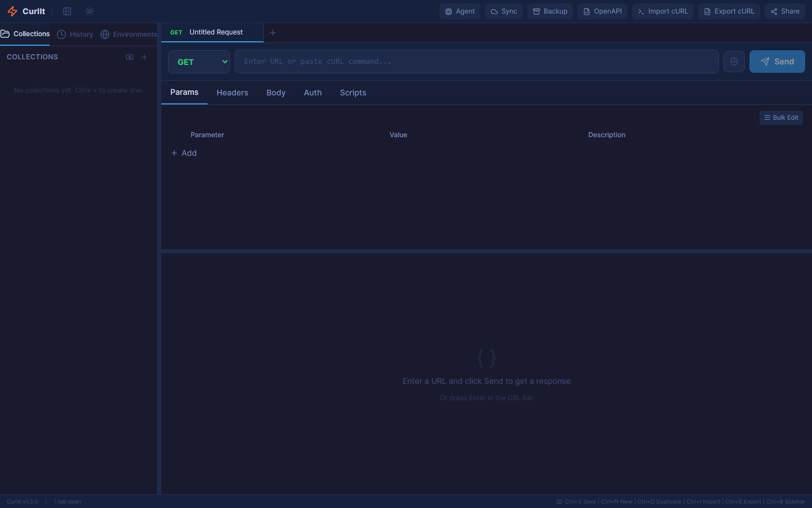Click the CurlIt lightning logo icon
The image size is (812, 508).
[x=12, y=11]
